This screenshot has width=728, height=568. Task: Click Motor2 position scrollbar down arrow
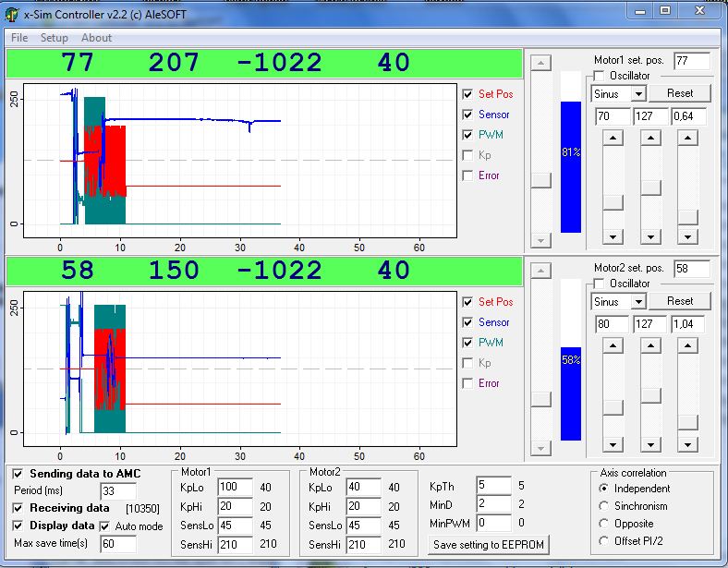tap(540, 448)
